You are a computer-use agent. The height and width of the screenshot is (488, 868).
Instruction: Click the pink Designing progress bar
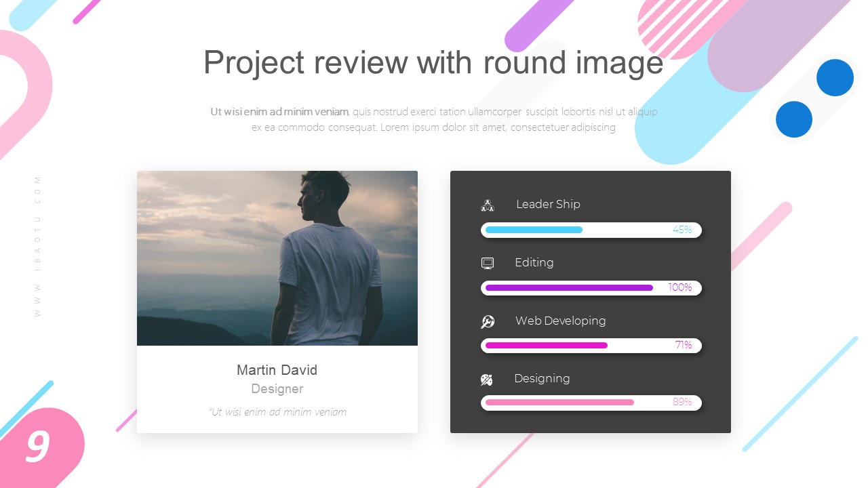coord(559,403)
